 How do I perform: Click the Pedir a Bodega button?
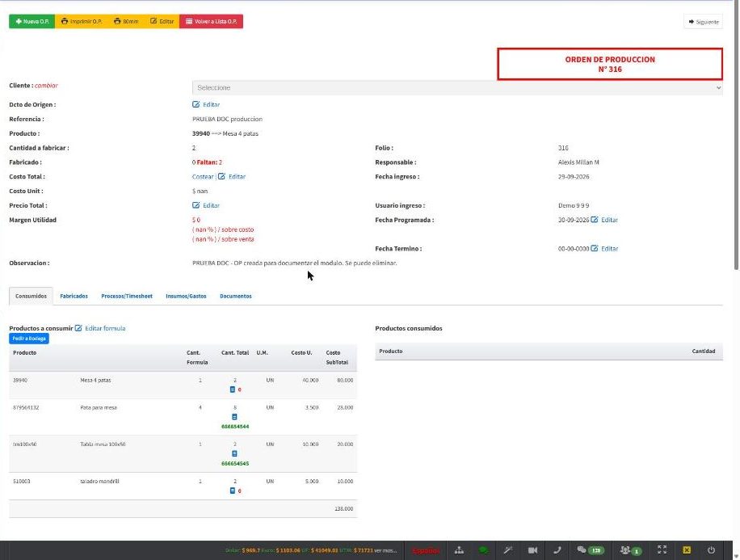[29, 339]
